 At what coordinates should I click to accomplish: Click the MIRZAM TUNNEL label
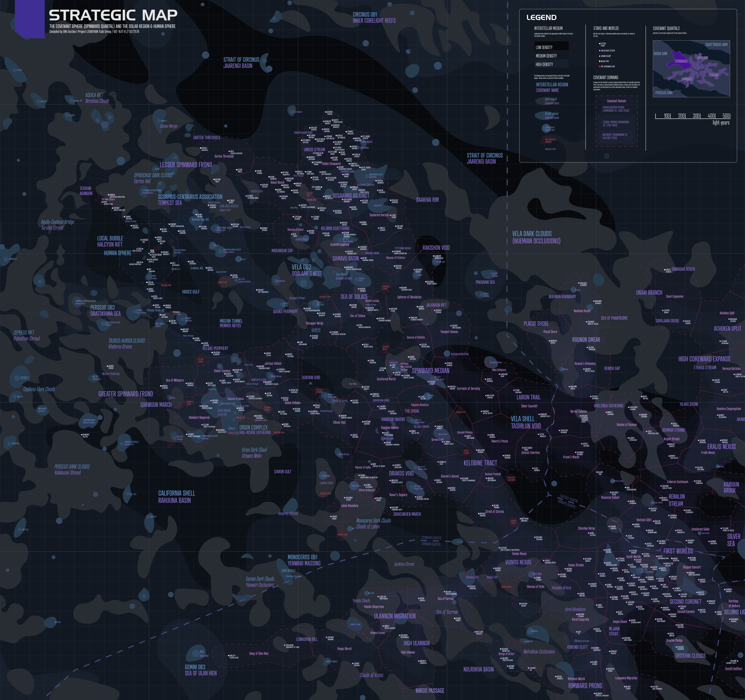pos(231,321)
